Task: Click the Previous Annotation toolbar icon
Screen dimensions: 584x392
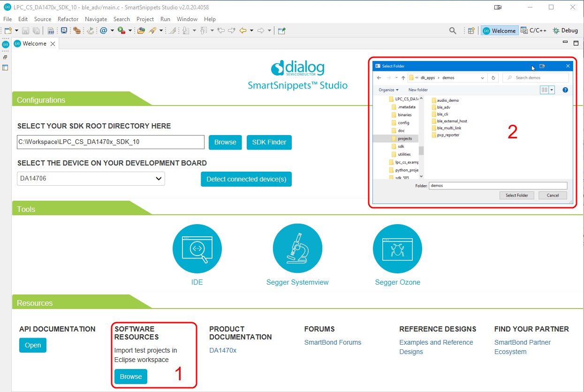Action: pyautogui.click(x=203, y=30)
